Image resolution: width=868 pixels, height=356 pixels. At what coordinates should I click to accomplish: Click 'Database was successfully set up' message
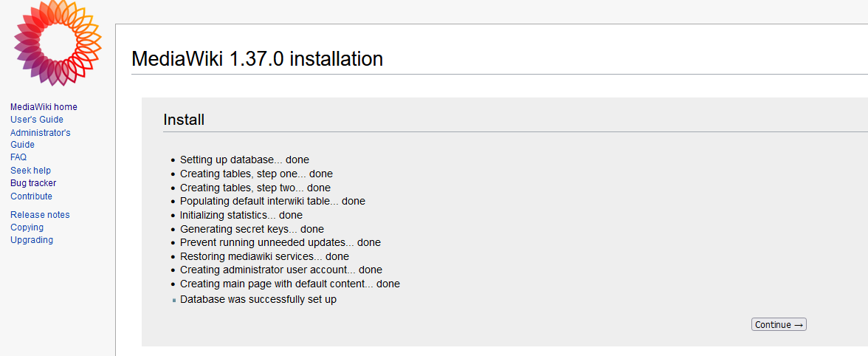point(258,299)
